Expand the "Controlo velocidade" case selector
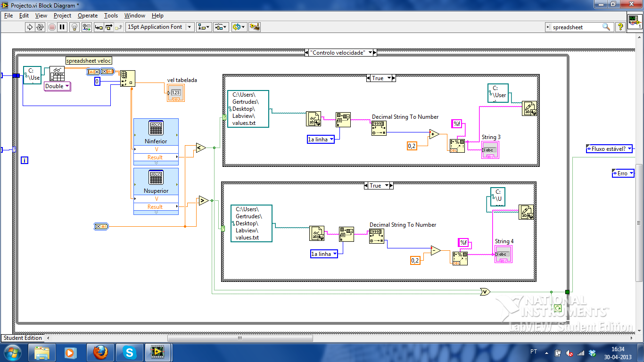The height and width of the screenshot is (362, 644). (x=370, y=52)
